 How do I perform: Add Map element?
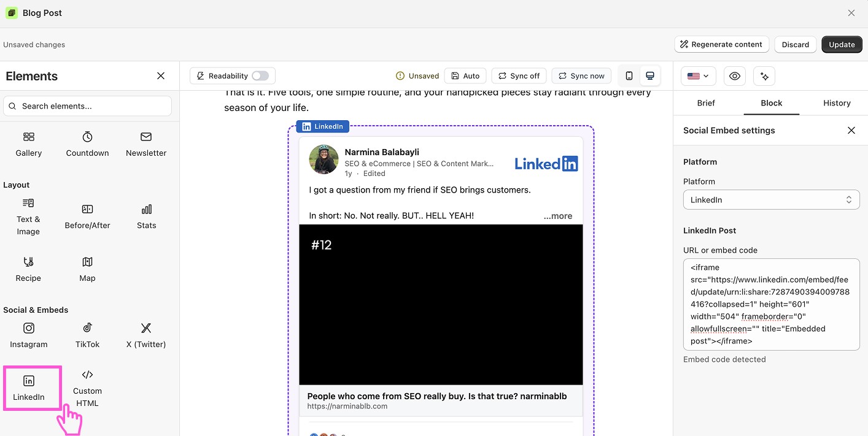[88, 270]
